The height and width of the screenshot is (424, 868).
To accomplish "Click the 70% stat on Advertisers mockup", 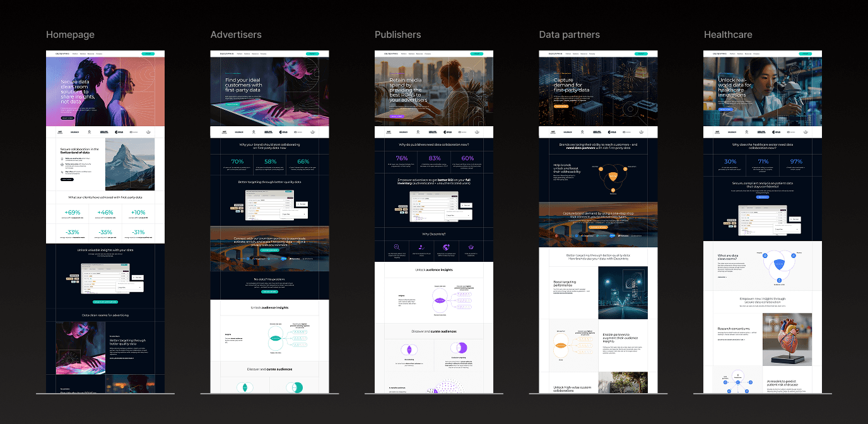I will 237,162.
